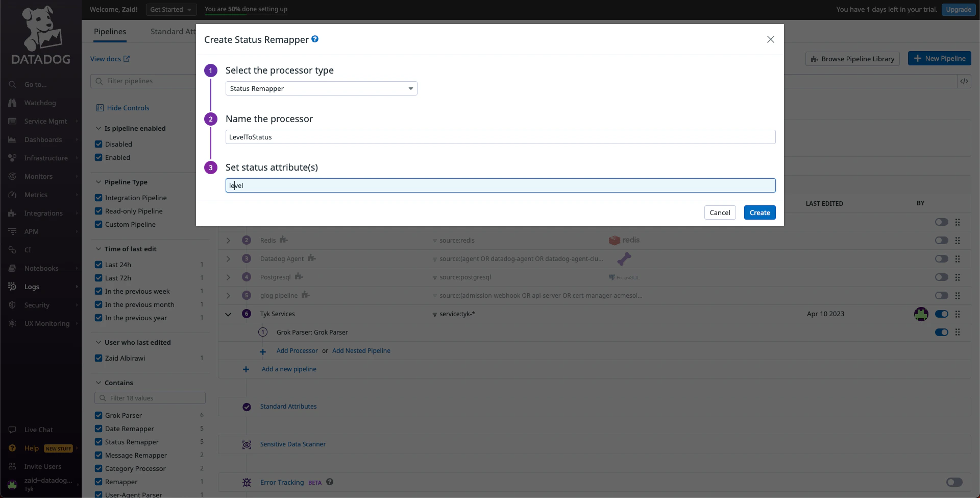The width and height of the screenshot is (980, 498).
Task: Collapse the Tyk Services pipeline
Action: coord(228,314)
